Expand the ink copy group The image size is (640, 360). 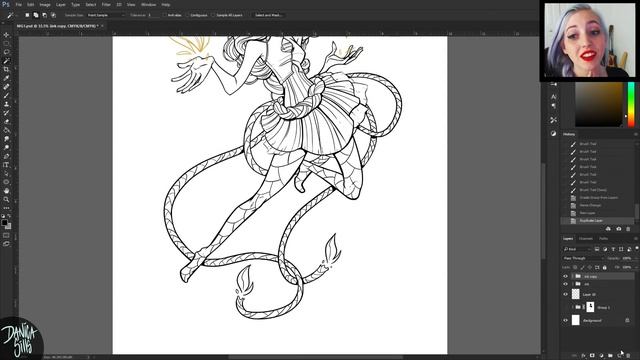pos(573,276)
